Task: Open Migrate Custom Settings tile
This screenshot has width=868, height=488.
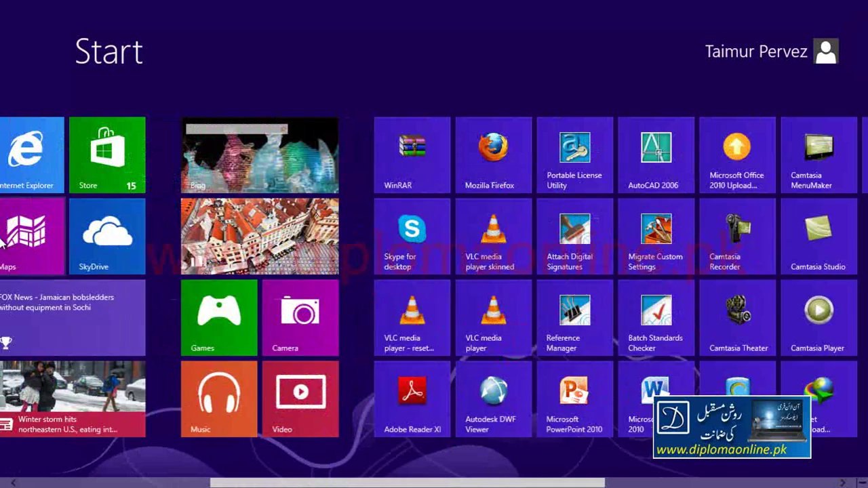Action: (x=656, y=237)
